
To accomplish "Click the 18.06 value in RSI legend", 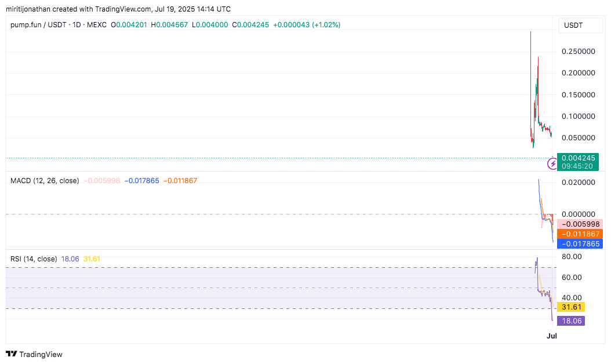I will (70, 259).
